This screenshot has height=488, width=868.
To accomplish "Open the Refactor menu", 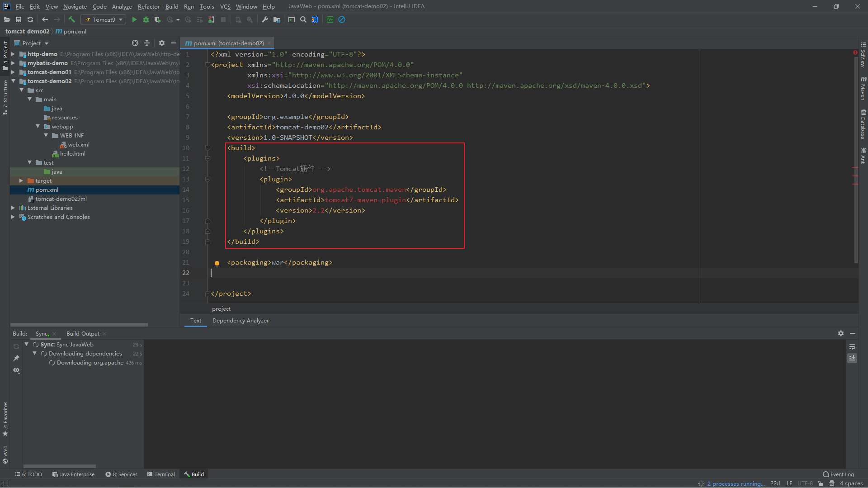I will [149, 6].
